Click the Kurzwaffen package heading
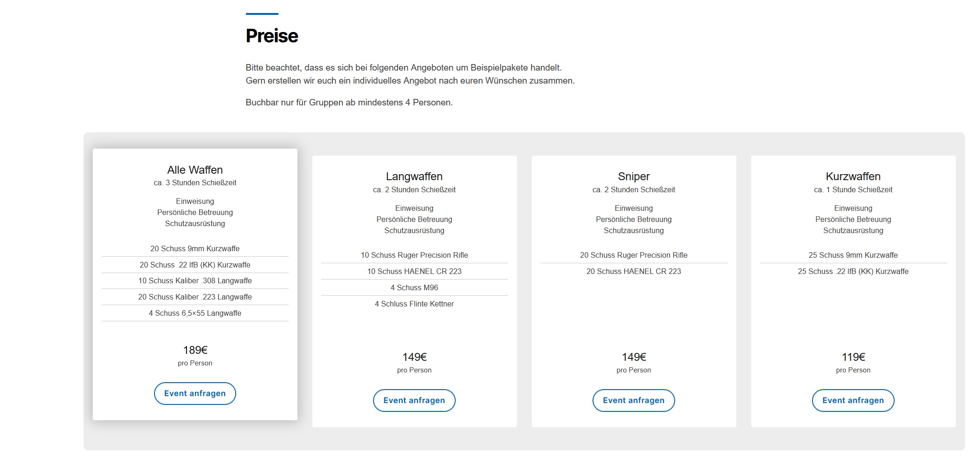The height and width of the screenshot is (456, 980). click(x=853, y=176)
